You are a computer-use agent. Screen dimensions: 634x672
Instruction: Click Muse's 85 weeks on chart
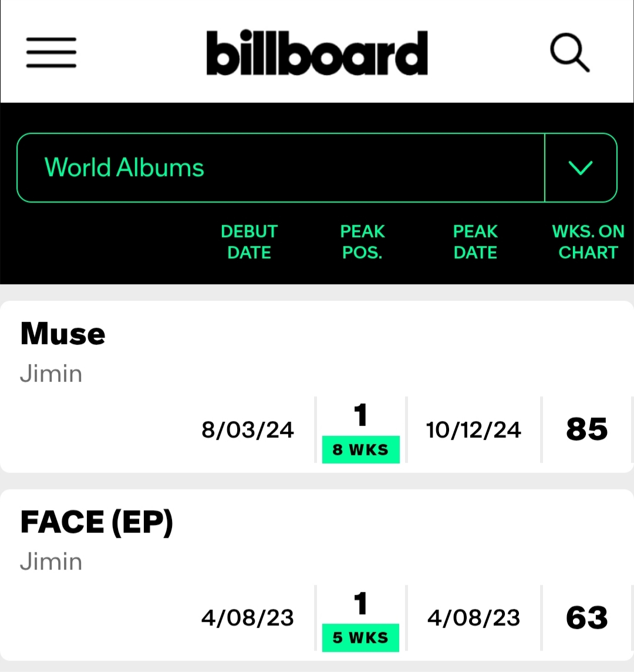(586, 430)
